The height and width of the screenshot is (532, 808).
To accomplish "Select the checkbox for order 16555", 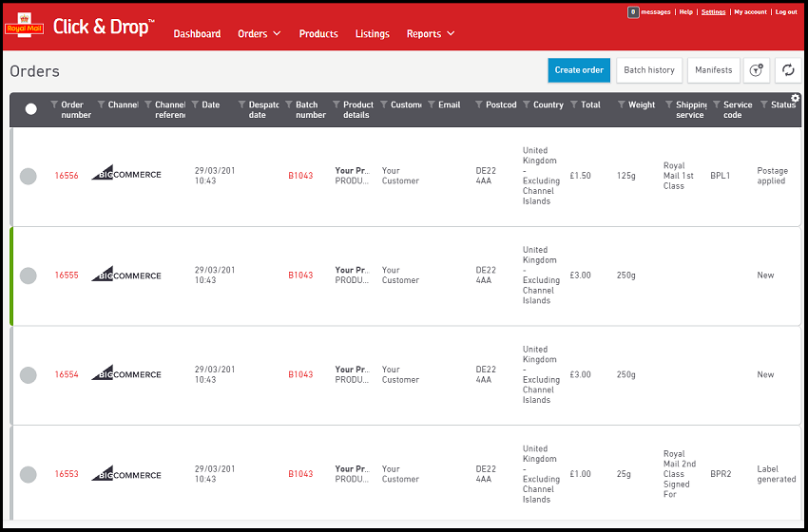I will [x=28, y=275].
